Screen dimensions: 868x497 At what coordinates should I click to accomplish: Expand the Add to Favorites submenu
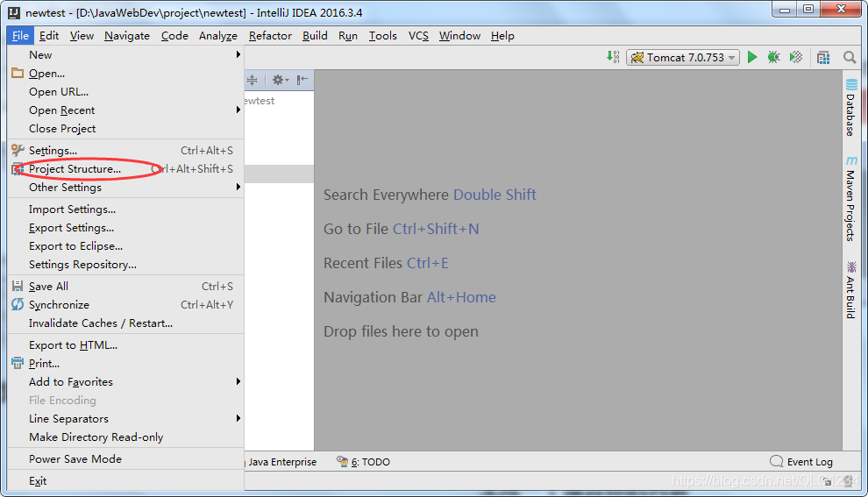pos(126,382)
